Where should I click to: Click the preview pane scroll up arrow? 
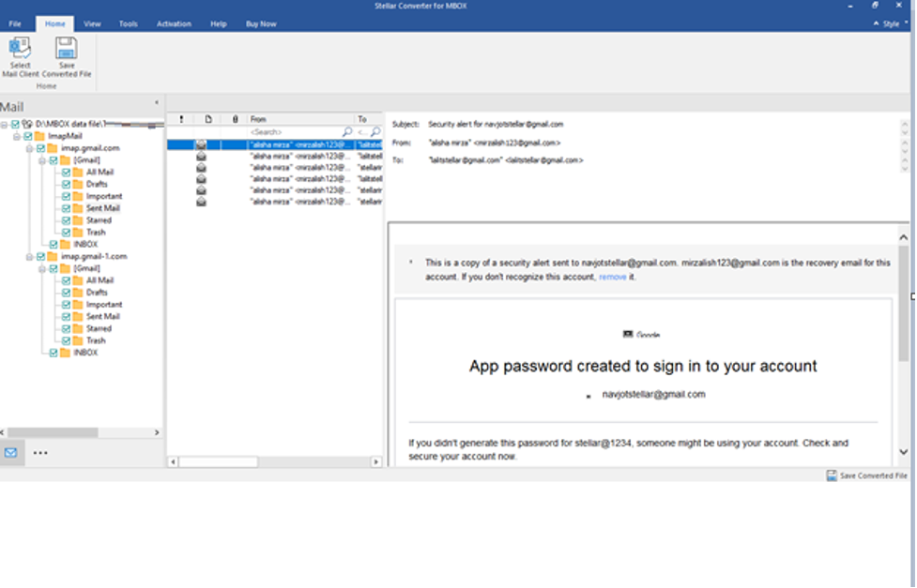904,237
